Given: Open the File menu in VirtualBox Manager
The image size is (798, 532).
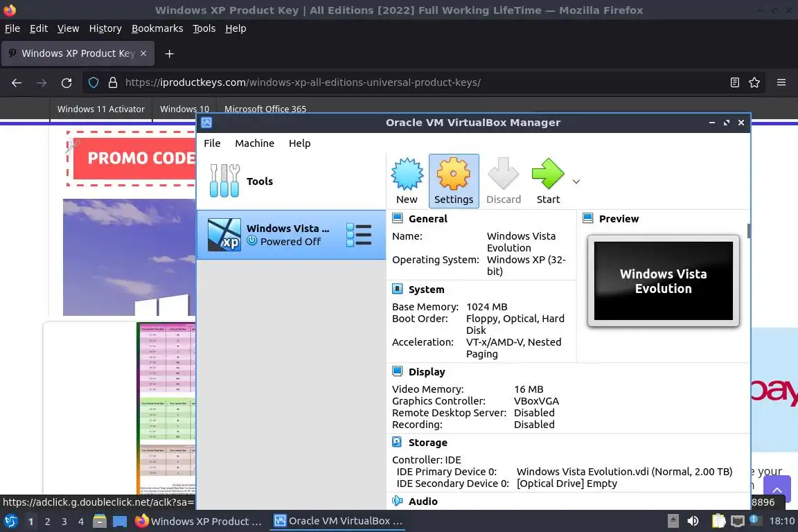Looking at the screenshot, I should (x=212, y=143).
